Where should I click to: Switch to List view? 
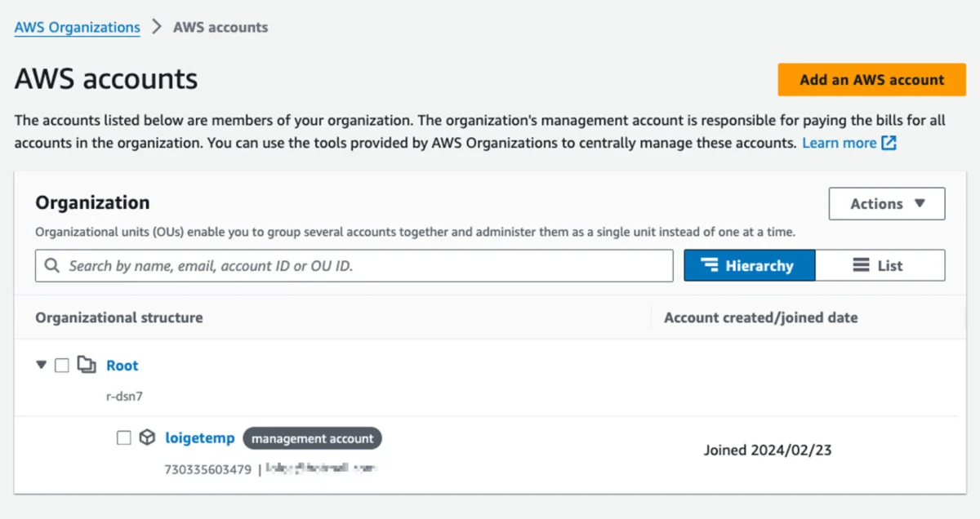[880, 264]
